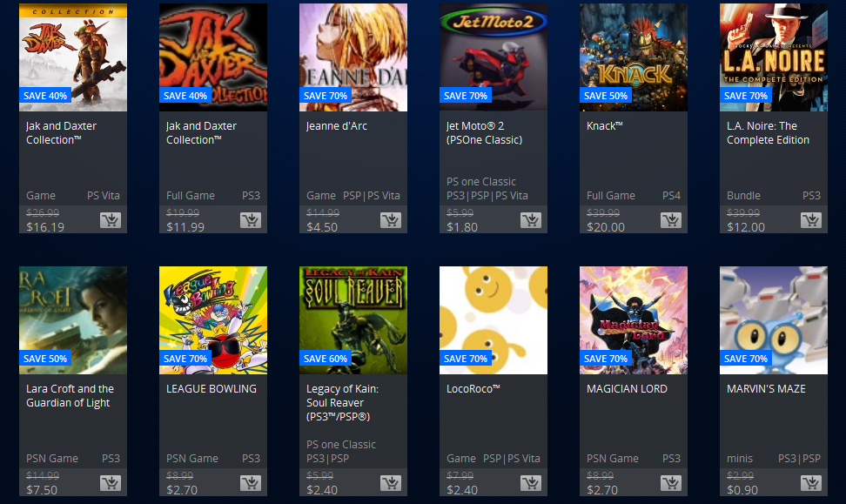Click the cart icon under Knack
Image resolution: width=846 pixels, height=504 pixels.
click(671, 220)
